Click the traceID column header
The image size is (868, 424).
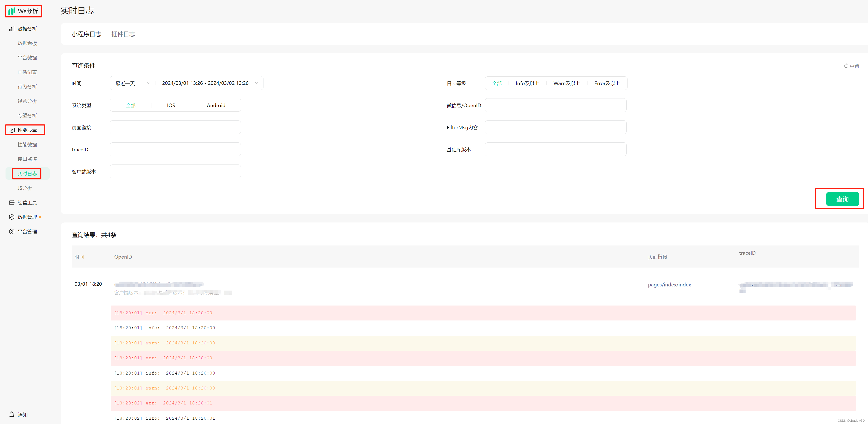coord(747,253)
